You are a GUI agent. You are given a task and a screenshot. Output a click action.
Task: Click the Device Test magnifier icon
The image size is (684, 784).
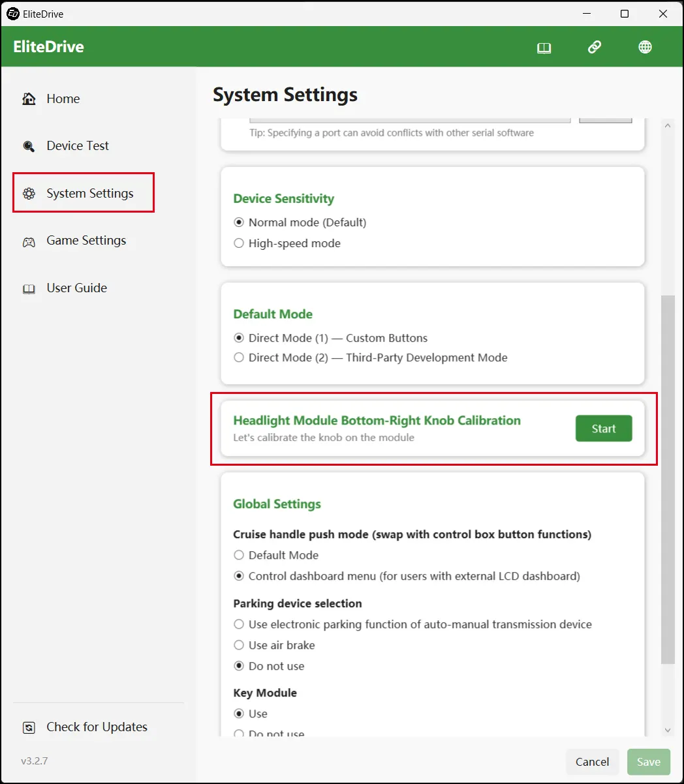click(29, 146)
